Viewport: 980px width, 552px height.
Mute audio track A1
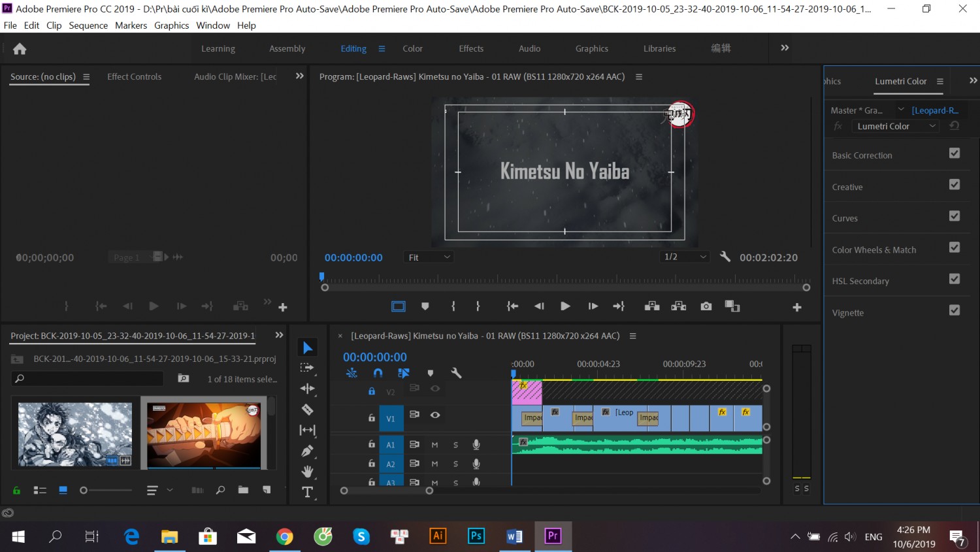pyautogui.click(x=434, y=445)
